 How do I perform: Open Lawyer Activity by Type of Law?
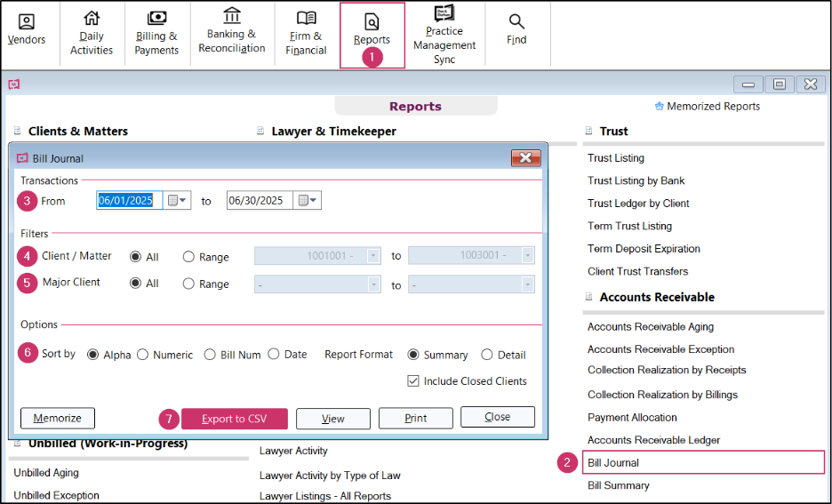[x=330, y=476]
